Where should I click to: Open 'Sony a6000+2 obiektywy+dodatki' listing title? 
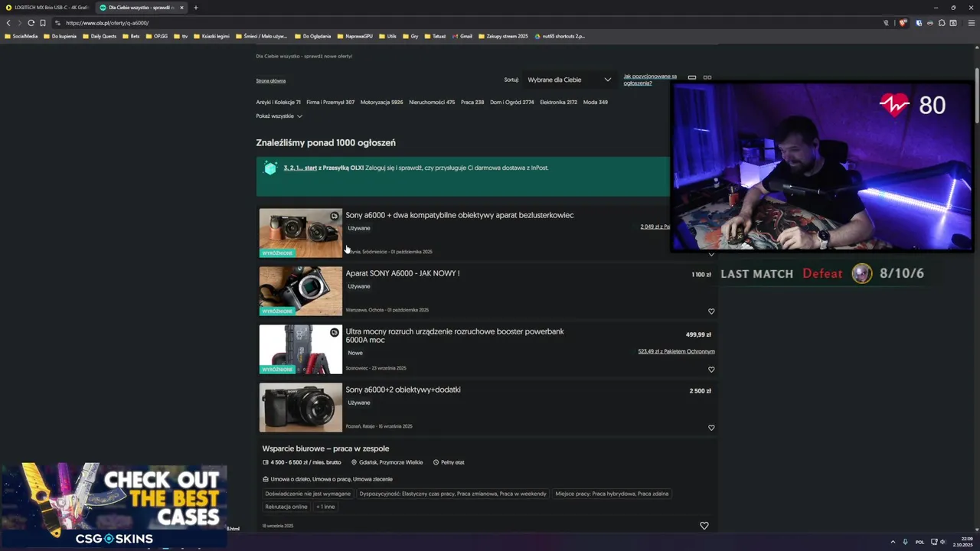[403, 390]
